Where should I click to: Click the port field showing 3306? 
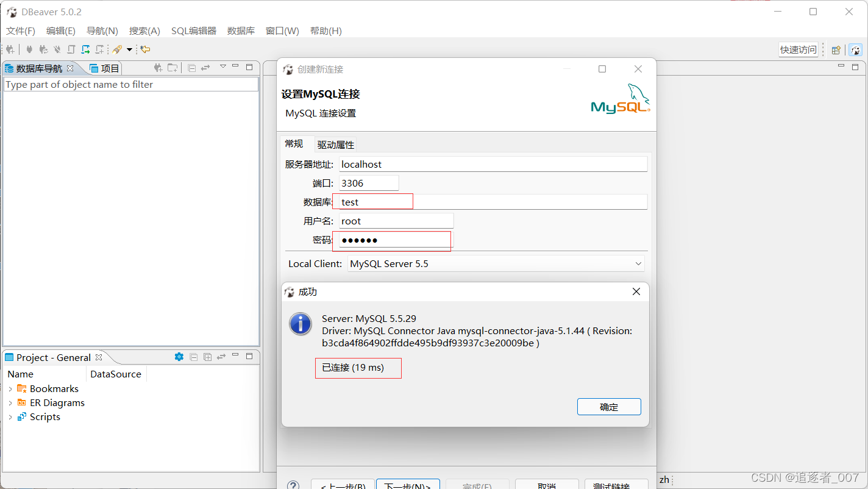tap(369, 183)
